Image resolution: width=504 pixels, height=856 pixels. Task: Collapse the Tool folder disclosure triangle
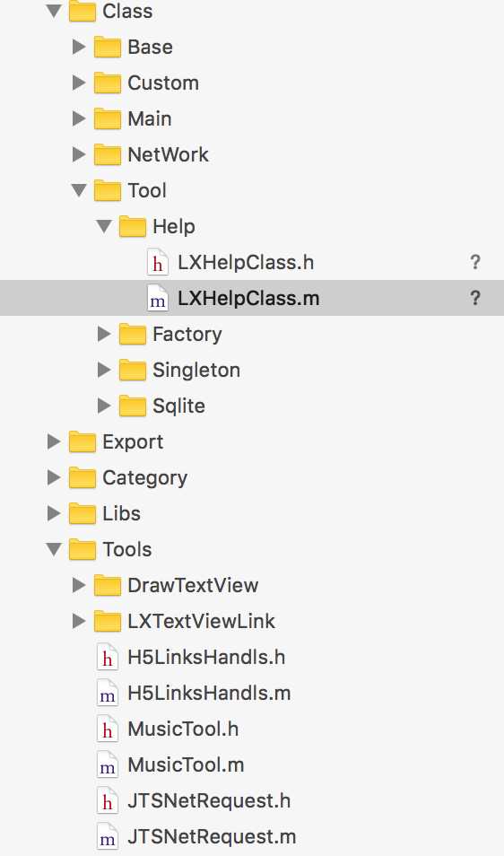[x=79, y=190]
